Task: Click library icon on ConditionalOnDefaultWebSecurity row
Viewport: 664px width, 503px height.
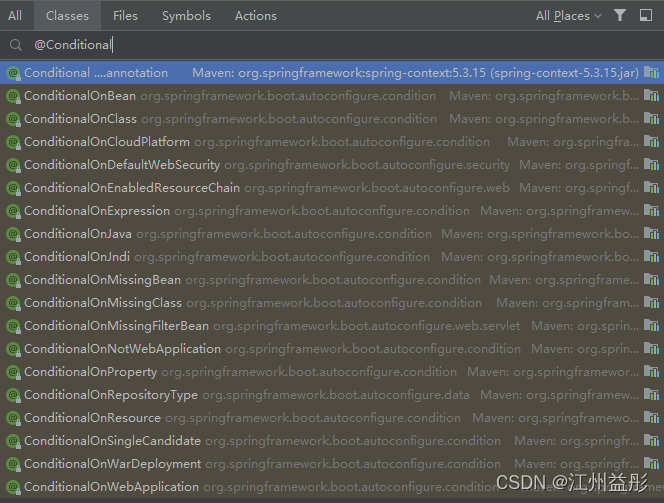Action: [651, 164]
